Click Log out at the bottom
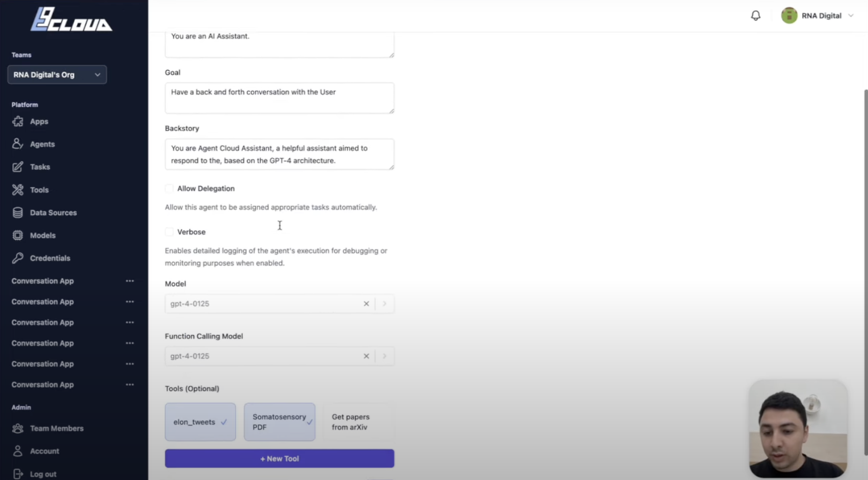The width and height of the screenshot is (868, 480). (43, 474)
